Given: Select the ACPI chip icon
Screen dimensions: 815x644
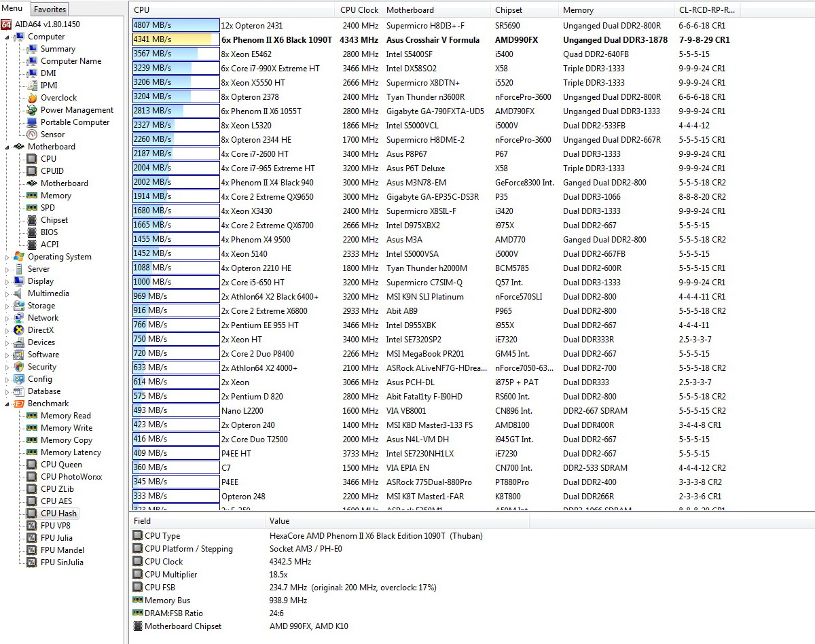Looking at the screenshot, I should (32, 245).
